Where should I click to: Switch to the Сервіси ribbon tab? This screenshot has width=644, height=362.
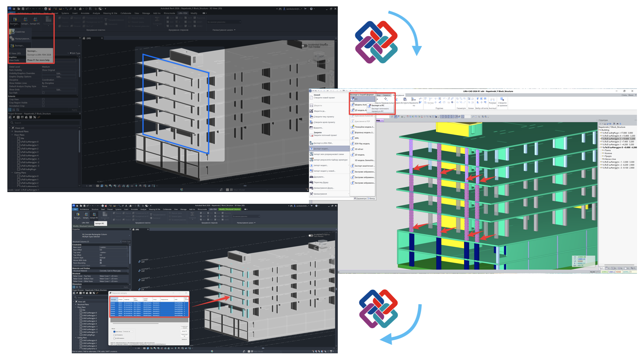(386, 95)
